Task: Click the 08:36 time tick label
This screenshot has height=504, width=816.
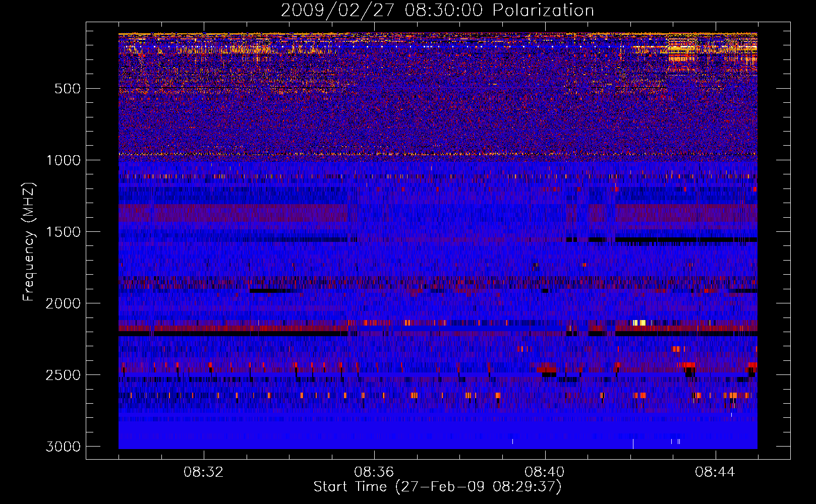Action: tap(374, 472)
